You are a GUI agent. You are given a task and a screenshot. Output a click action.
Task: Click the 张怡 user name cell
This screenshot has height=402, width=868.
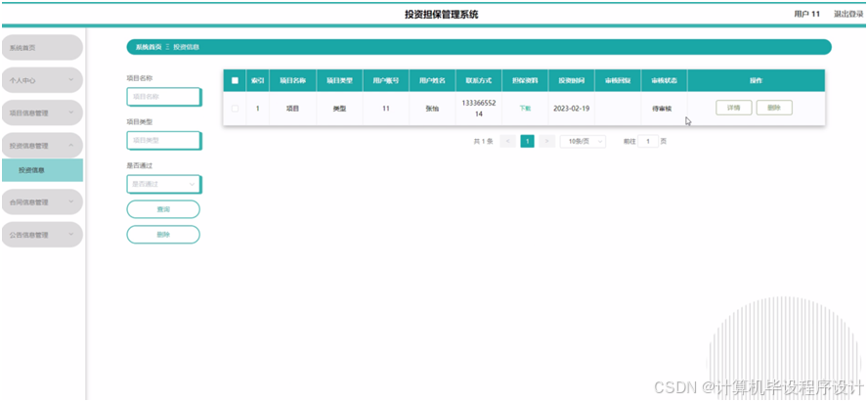tap(432, 109)
